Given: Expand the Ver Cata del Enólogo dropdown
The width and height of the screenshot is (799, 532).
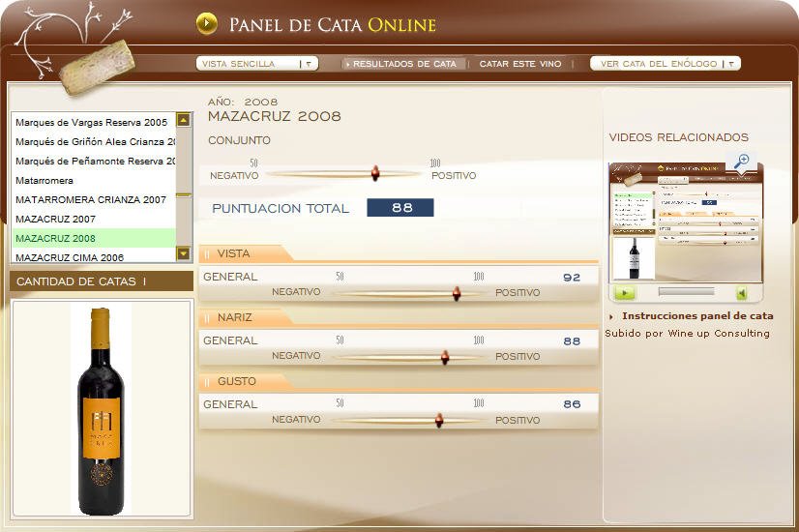Looking at the screenshot, I should [x=665, y=63].
